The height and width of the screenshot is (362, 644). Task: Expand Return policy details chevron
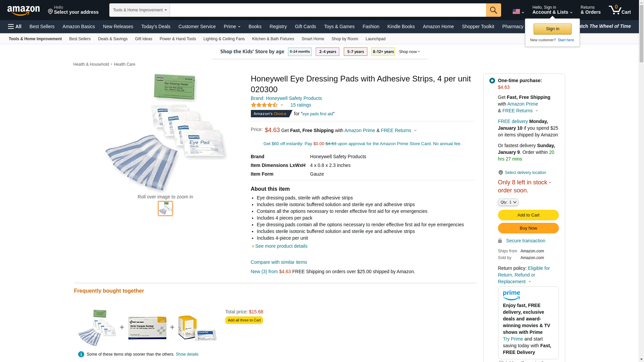(x=530, y=282)
